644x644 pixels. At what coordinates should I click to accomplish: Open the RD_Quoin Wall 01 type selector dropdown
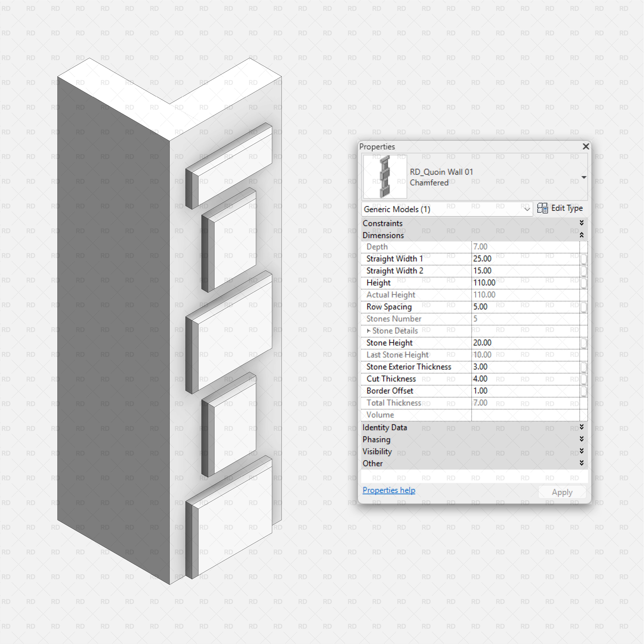click(584, 177)
